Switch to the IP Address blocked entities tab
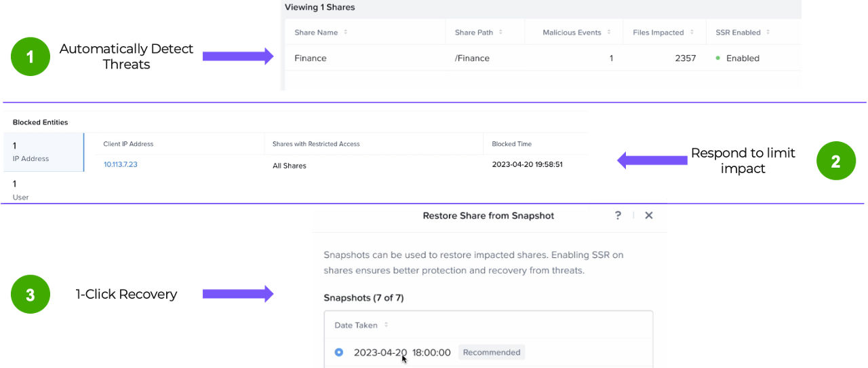 pos(42,151)
